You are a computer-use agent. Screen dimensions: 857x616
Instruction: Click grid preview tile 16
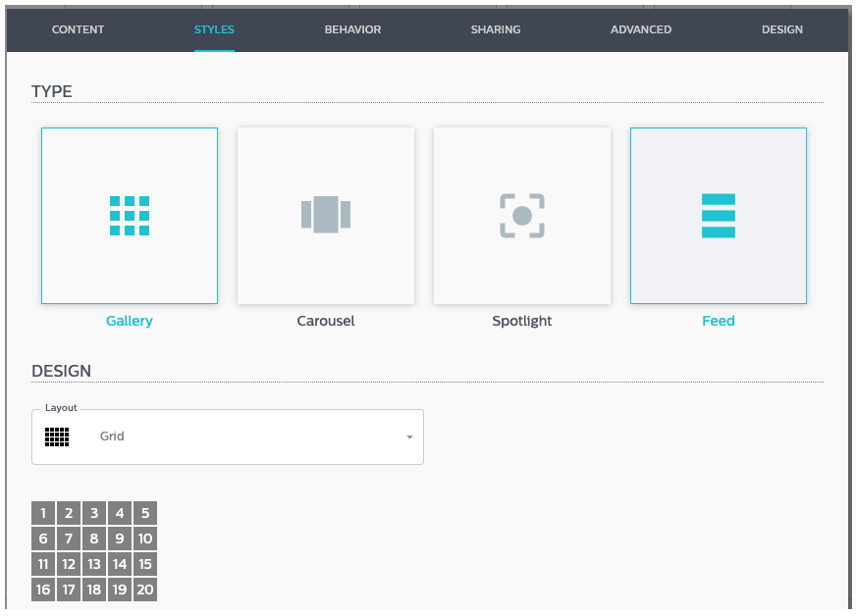click(x=43, y=590)
